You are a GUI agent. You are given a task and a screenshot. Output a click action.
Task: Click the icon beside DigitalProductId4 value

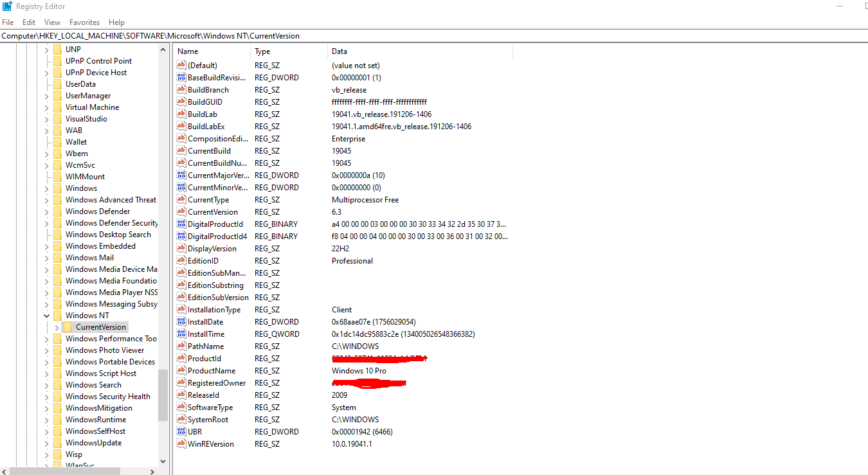pyautogui.click(x=181, y=237)
